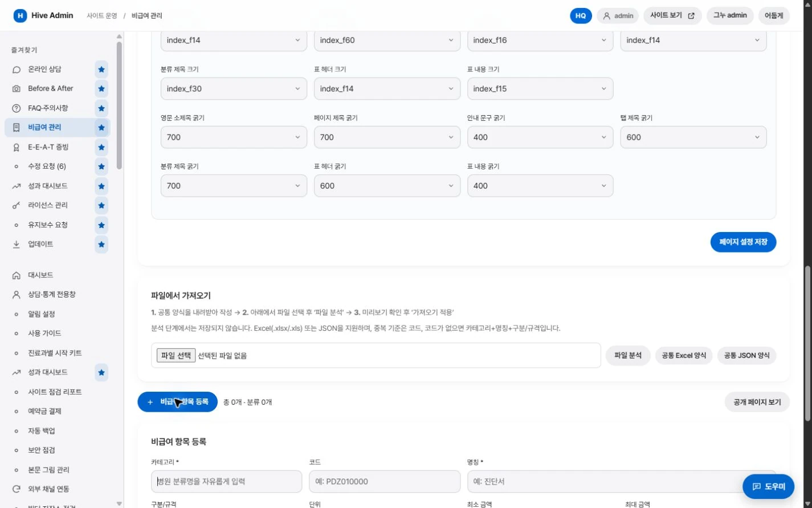Viewport: 812px width, 508px height.
Task: Click the FAQ·주의사항 question mark icon
Action: click(17, 108)
